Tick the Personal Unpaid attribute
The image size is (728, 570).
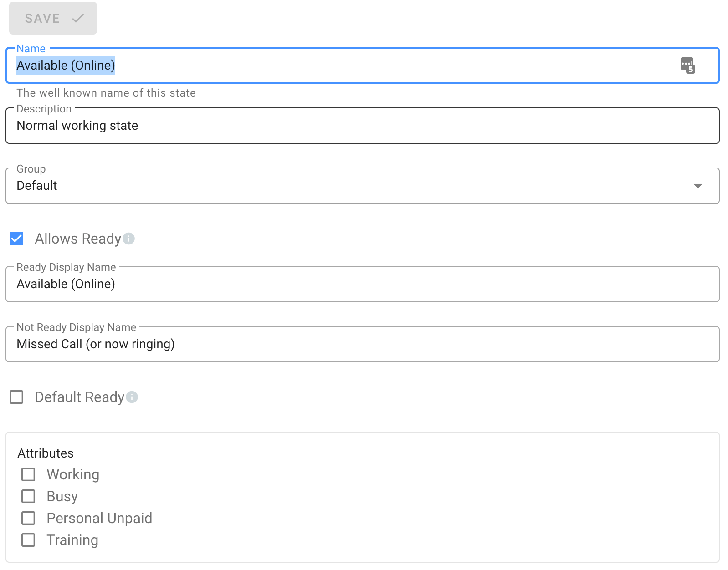point(28,518)
